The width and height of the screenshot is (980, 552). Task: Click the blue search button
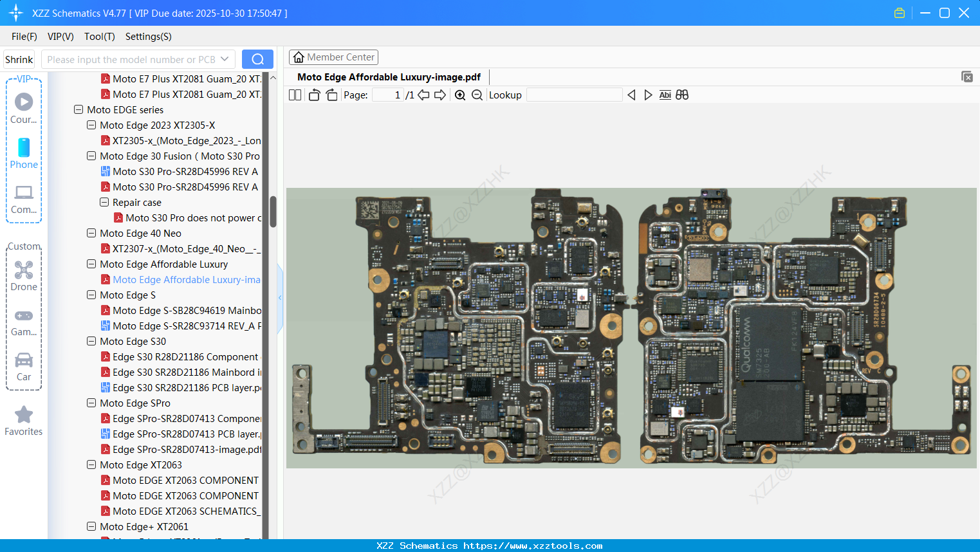[257, 59]
